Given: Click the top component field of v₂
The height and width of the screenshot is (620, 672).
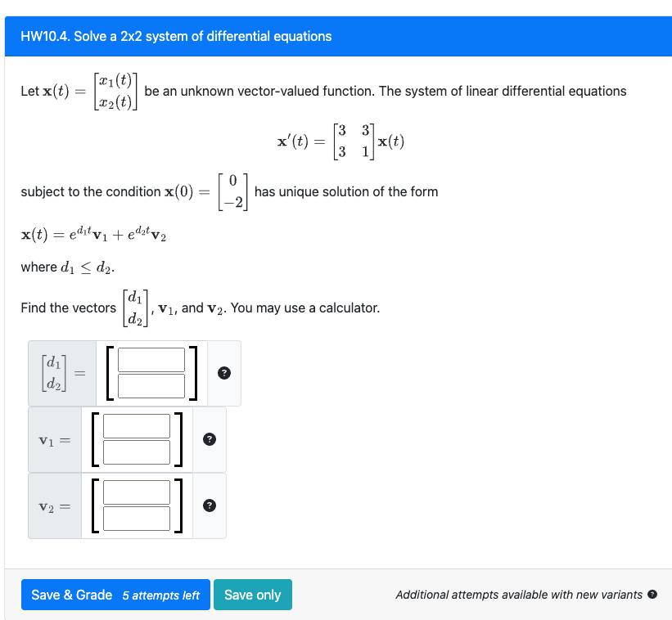Looking at the screenshot, I should pos(138,491).
